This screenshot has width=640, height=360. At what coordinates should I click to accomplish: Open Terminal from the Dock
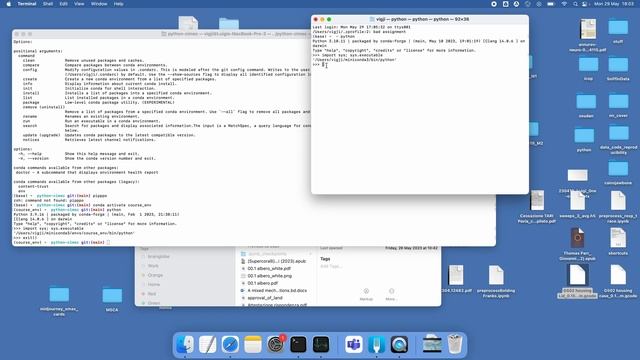click(x=298, y=344)
